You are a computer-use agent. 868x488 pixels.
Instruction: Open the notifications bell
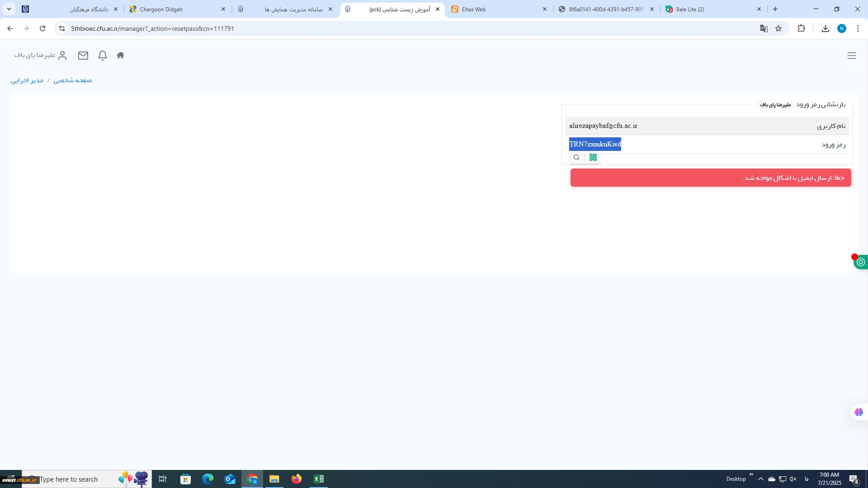coord(103,55)
